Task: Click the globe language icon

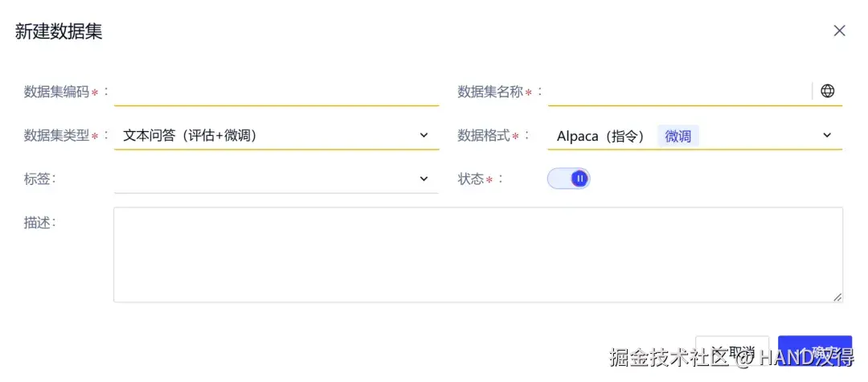Action: coord(827,91)
